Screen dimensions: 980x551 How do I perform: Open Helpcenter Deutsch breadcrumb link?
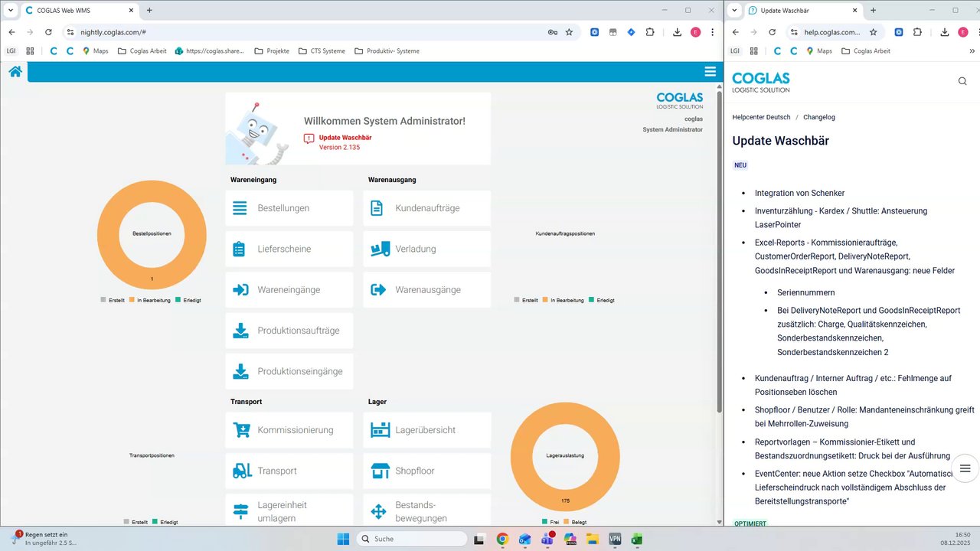761,117
